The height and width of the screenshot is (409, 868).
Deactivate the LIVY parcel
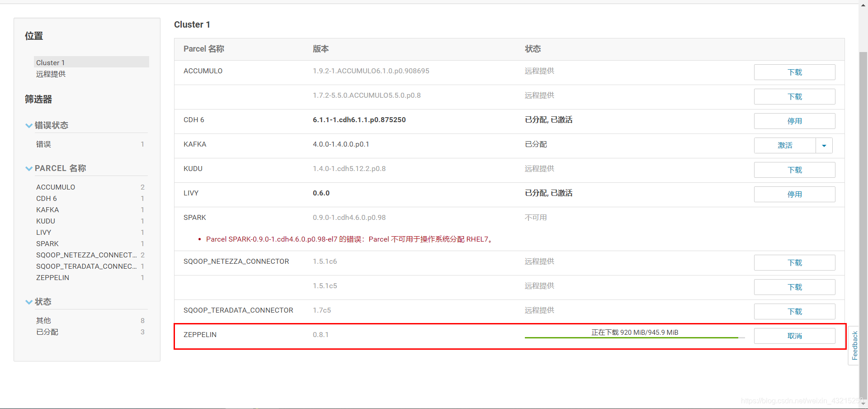pos(794,195)
